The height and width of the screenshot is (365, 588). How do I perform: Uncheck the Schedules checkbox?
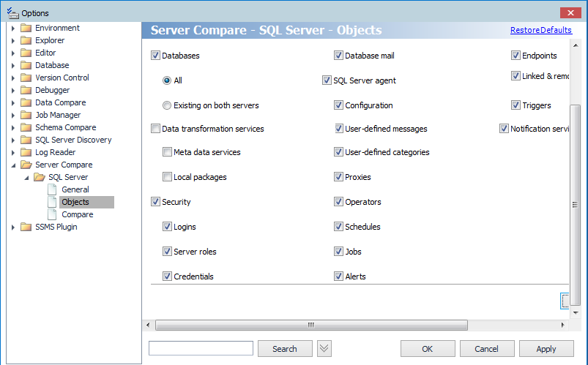[x=338, y=227]
